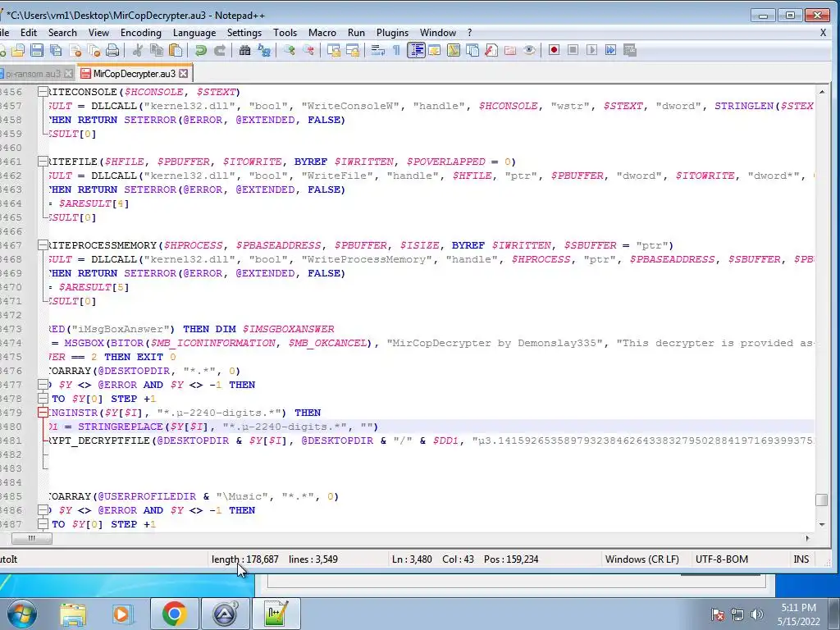Viewport: 840px width, 630px height.
Task: Toggle the highlighted indent guide button
Action: [416, 50]
